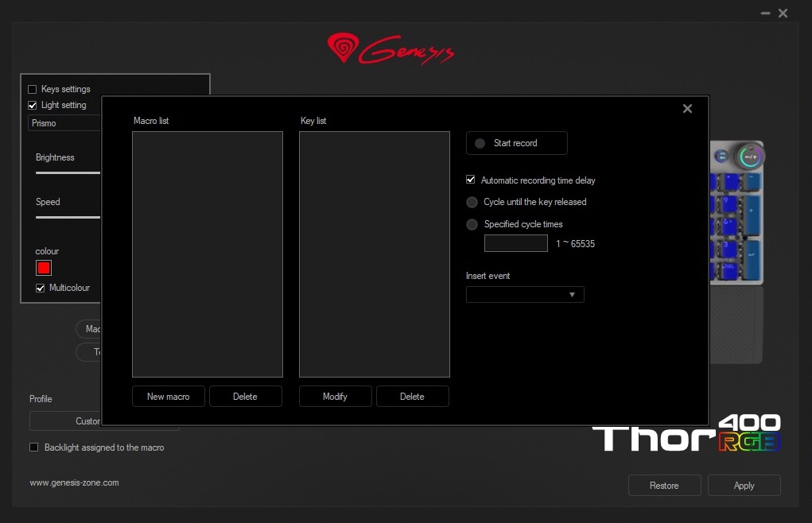
Task: Close the macro editor dialog
Action: tap(687, 109)
